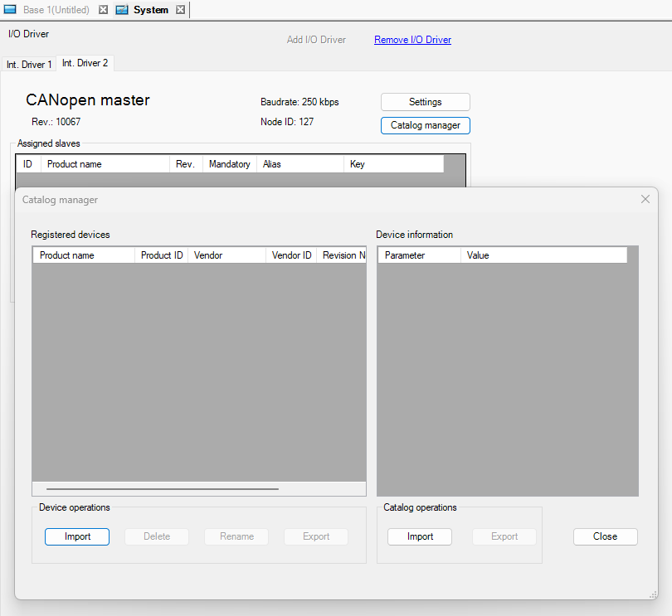672x616 pixels.
Task: Click the Close button in Catalog manager
Action: point(605,536)
